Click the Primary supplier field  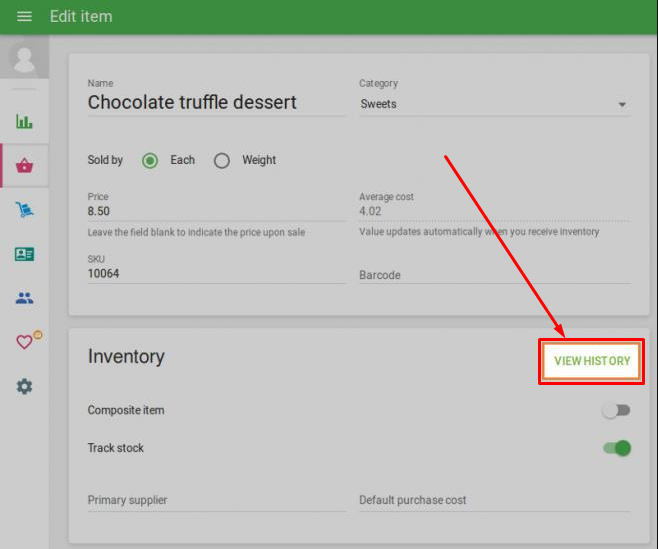216,501
